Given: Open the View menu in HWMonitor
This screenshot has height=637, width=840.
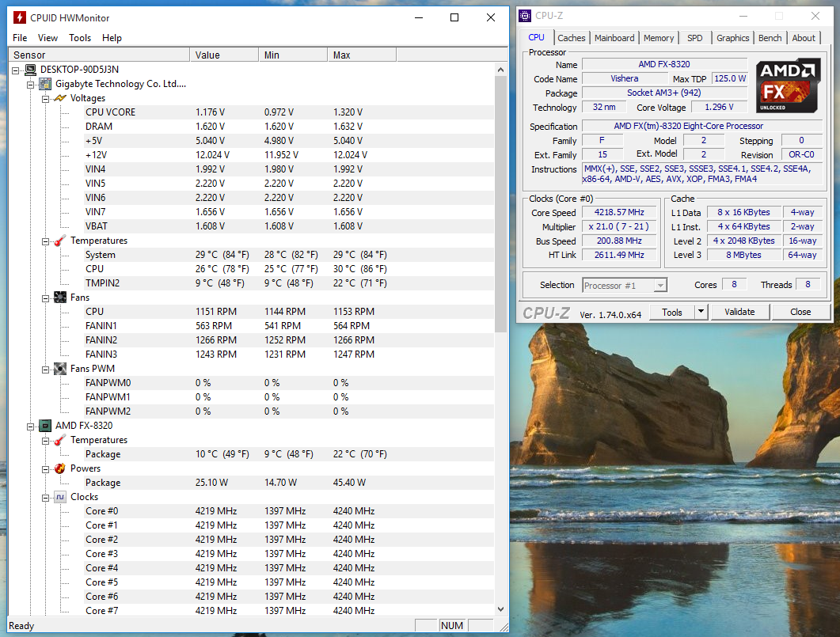Looking at the screenshot, I should 48,38.
